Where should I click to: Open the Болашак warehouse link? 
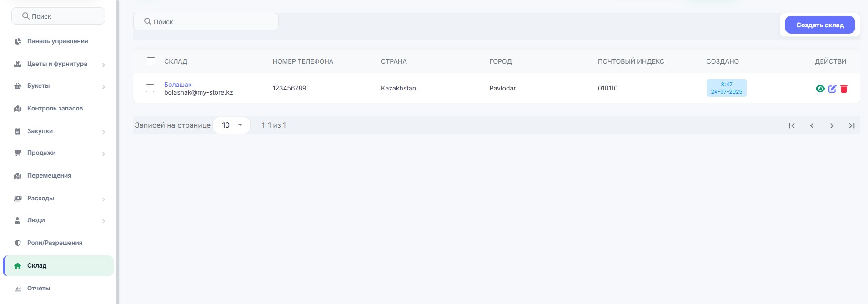(178, 85)
